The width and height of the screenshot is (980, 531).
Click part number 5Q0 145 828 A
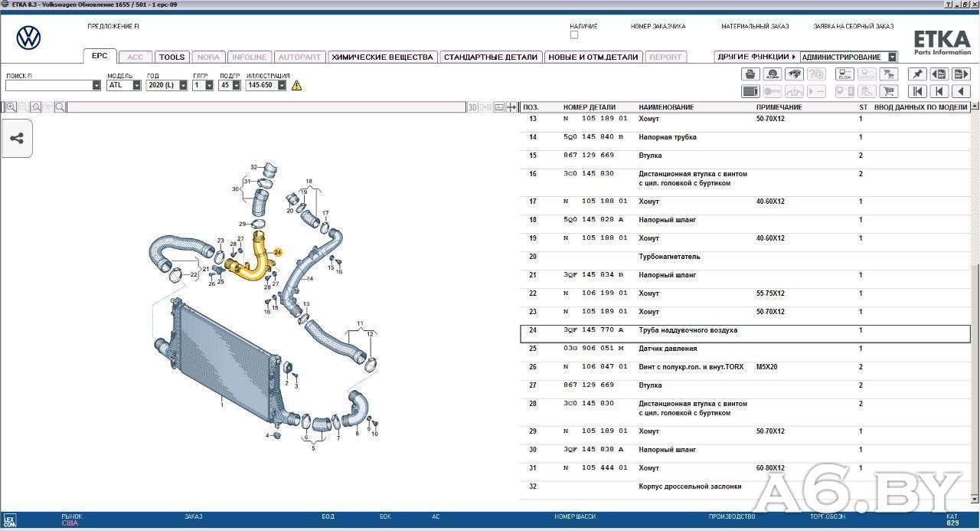594,220
